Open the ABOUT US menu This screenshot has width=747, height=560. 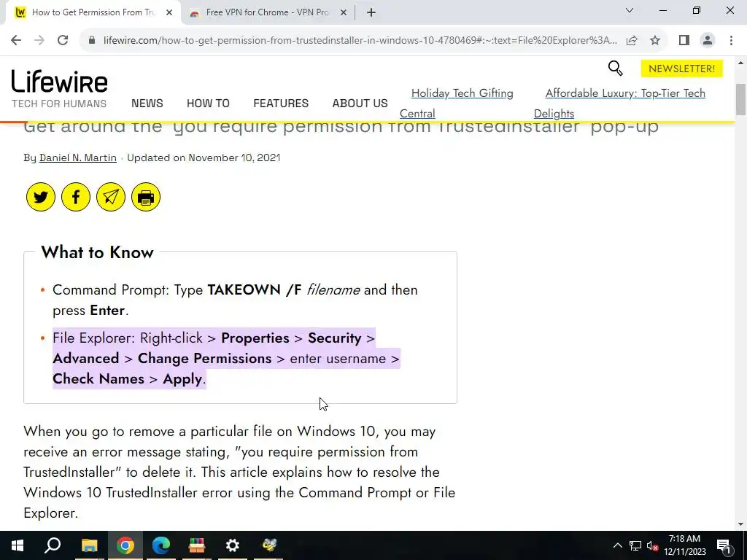click(360, 104)
